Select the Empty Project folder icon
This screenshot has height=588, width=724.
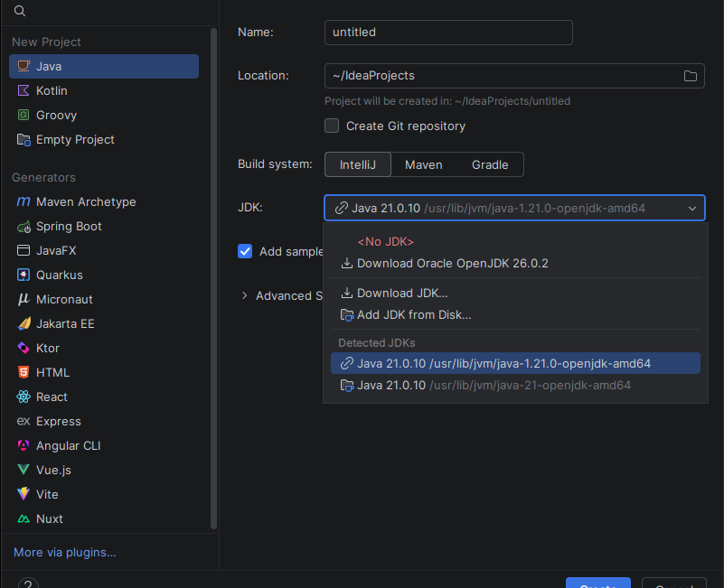(24, 139)
